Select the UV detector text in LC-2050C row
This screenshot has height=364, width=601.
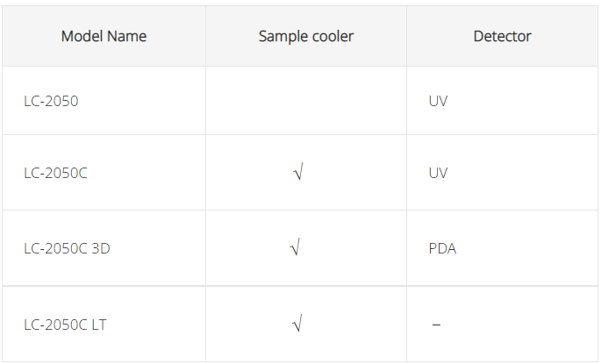pyautogui.click(x=438, y=173)
